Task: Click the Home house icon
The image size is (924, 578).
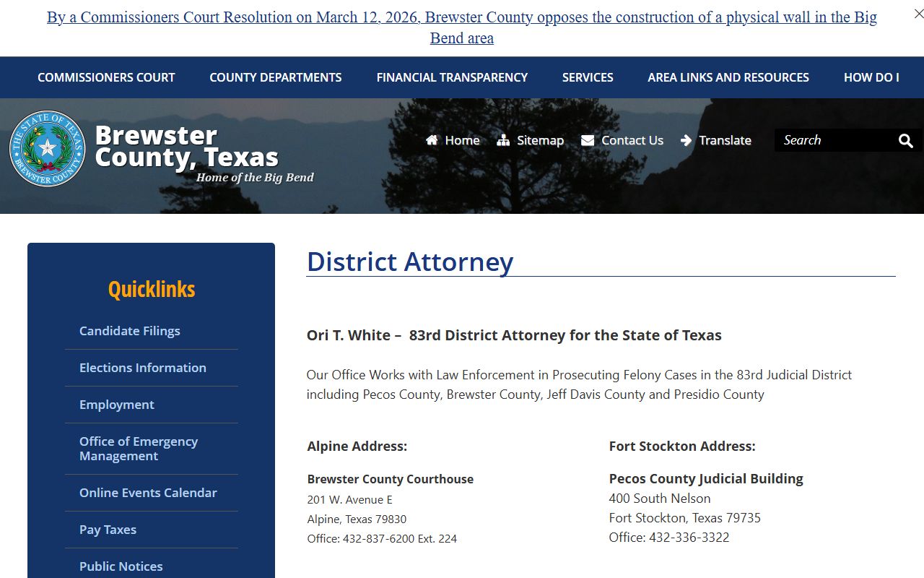Action: (432, 140)
